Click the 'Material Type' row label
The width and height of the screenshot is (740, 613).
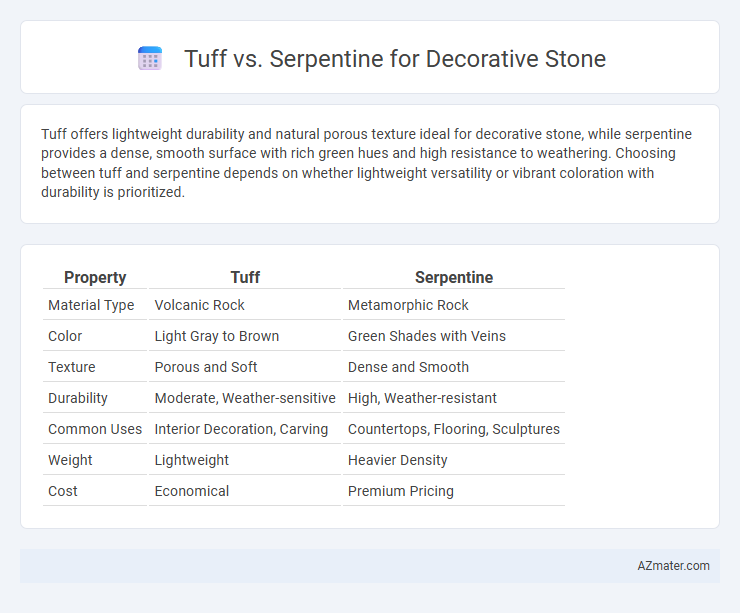pyautogui.click(x=91, y=305)
